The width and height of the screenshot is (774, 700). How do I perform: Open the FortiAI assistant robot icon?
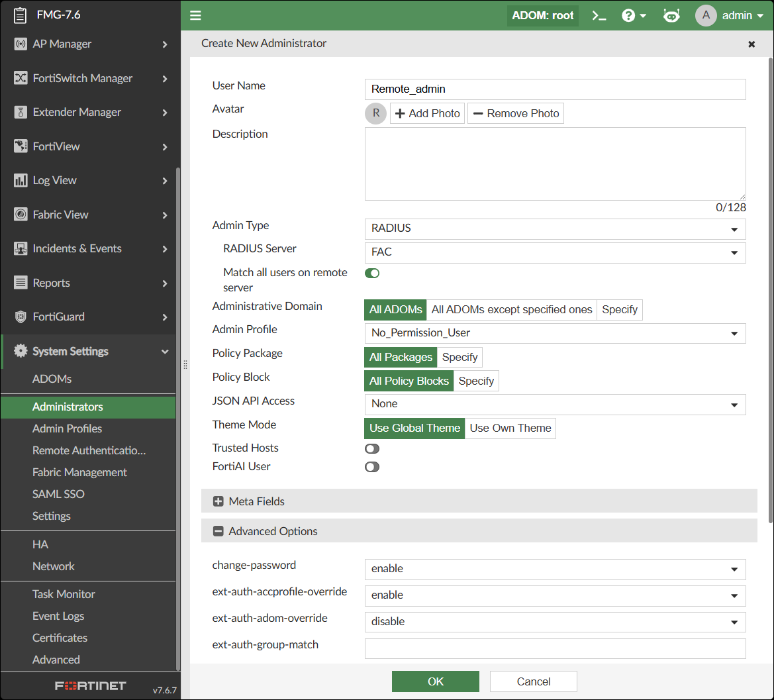[671, 16]
